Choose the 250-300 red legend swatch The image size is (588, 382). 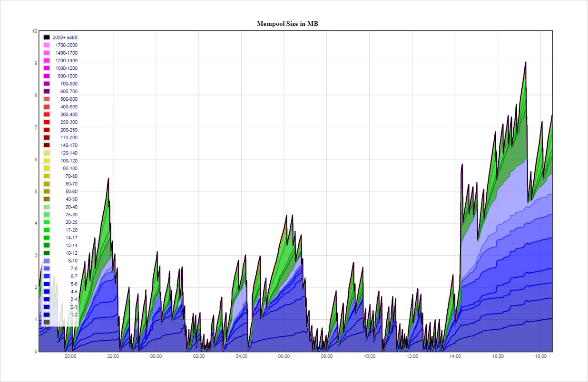tap(47, 122)
